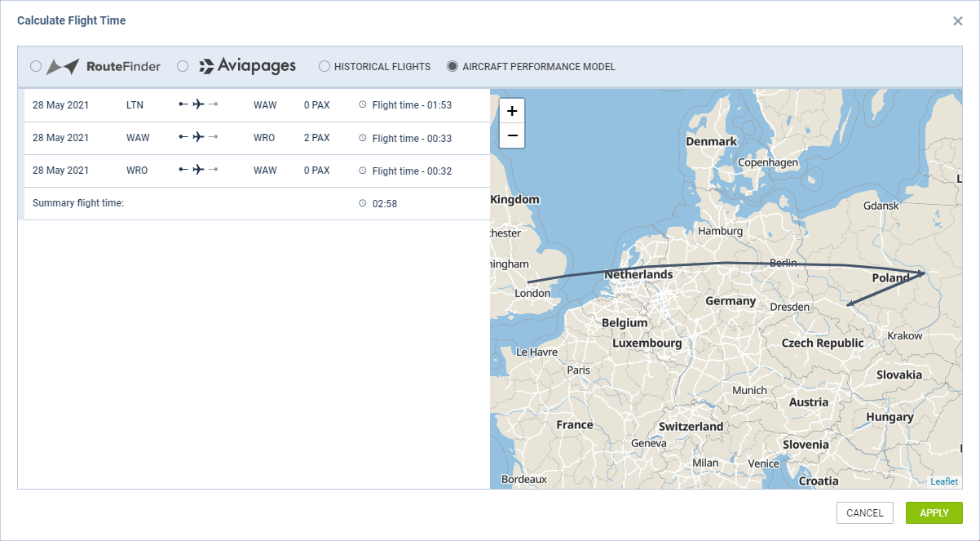Click clock icon beside Flight time 00:32

(363, 171)
